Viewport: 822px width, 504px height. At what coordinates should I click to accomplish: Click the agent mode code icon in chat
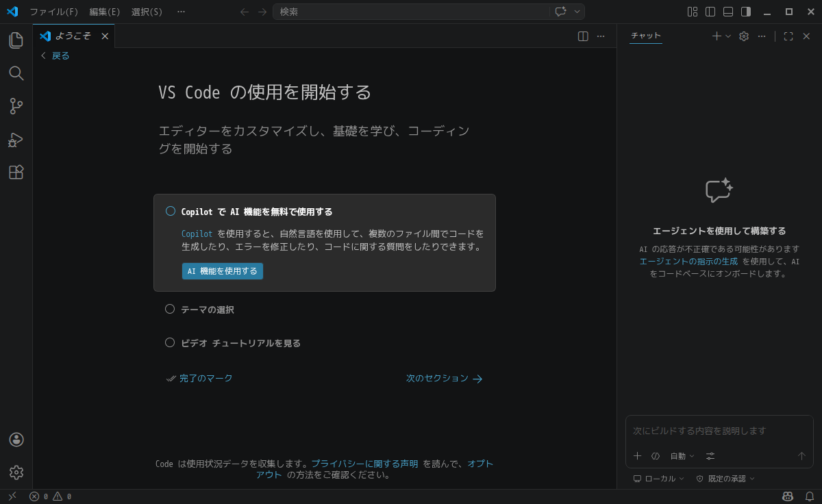[x=656, y=455]
